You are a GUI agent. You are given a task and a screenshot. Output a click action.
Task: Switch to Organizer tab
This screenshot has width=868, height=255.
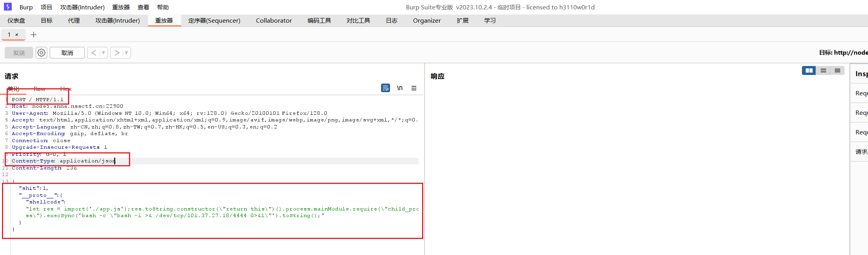427,20
